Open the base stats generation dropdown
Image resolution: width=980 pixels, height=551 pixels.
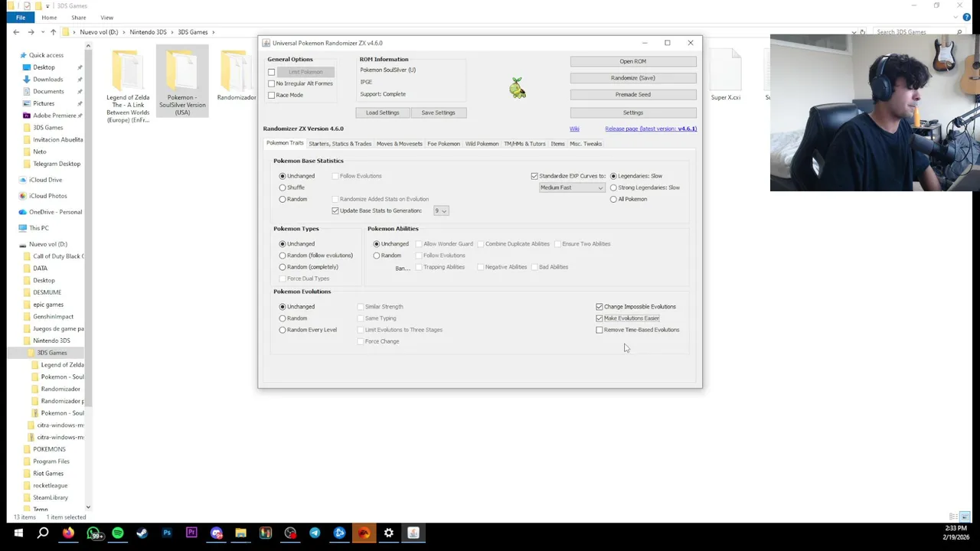(441, 210)
